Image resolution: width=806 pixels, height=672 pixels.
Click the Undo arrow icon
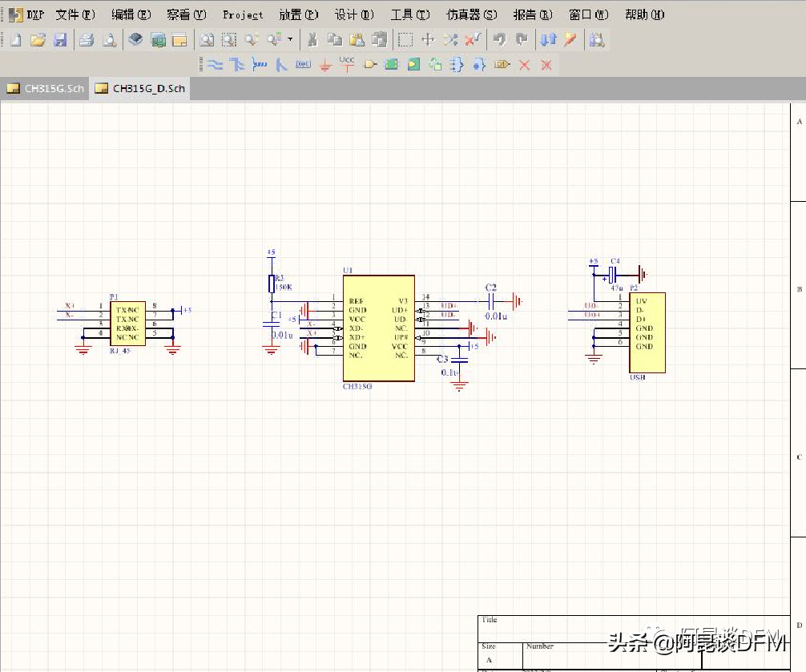(500, 39)
